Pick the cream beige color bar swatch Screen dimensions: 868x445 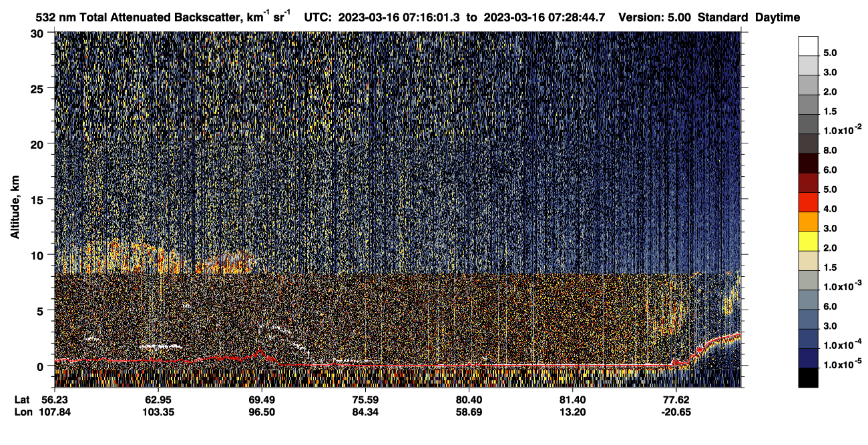[808, 261]
